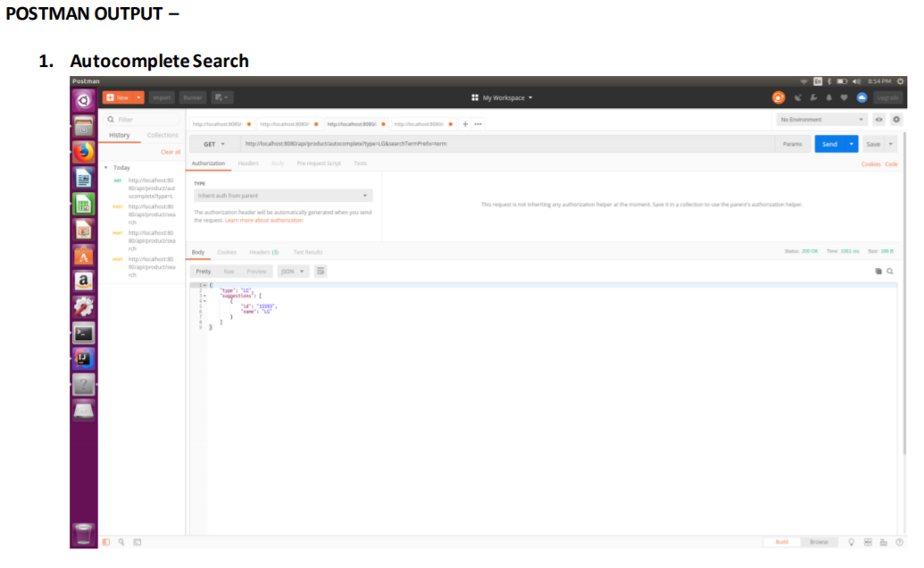Screen dimensions: 924x568
Task: Open the Terminal from the Ubuntu dock
Action: [x=84, y=333]
